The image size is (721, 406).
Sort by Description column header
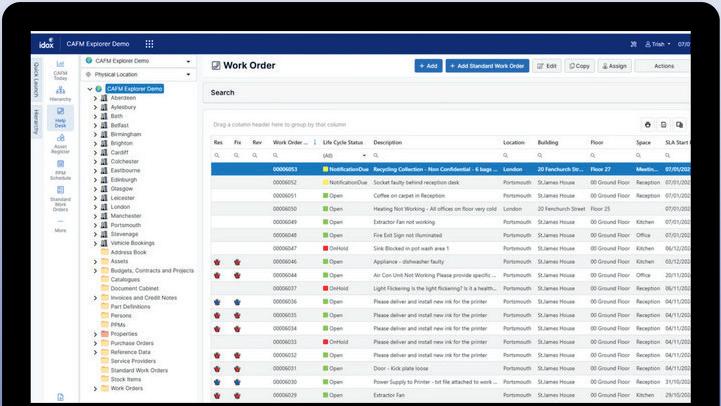tap(388, 143)
